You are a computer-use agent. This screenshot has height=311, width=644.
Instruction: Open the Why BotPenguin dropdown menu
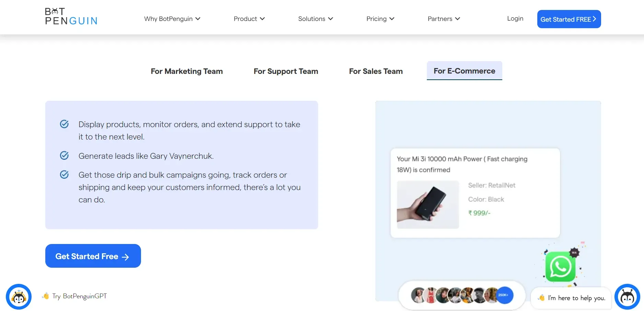point(172,19)
